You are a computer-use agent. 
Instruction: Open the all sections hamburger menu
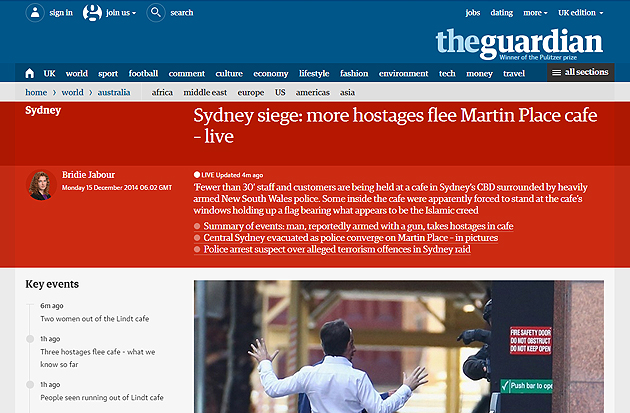581,72
